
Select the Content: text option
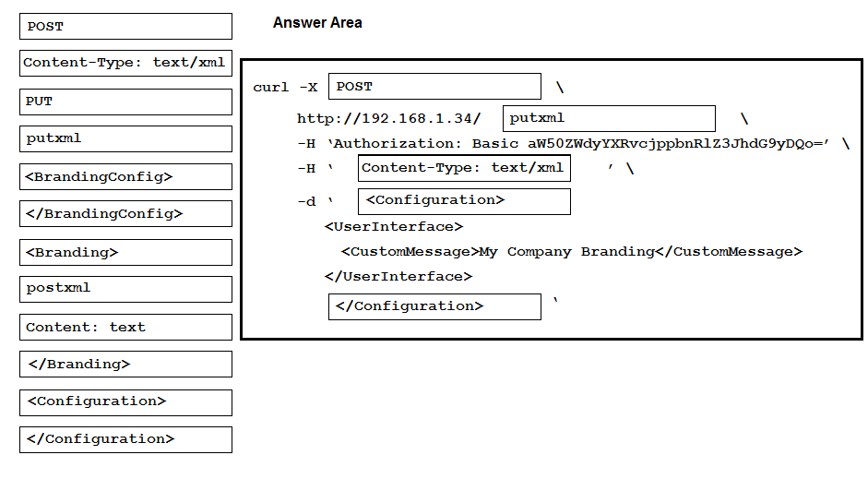(125, 328)
